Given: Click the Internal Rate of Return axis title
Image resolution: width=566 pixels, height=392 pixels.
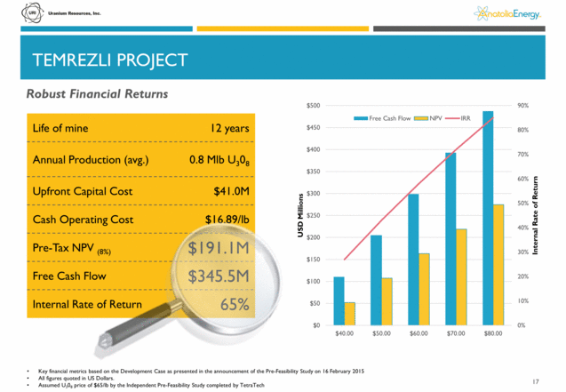Looking at the screenshot, I should pos(535,215).
